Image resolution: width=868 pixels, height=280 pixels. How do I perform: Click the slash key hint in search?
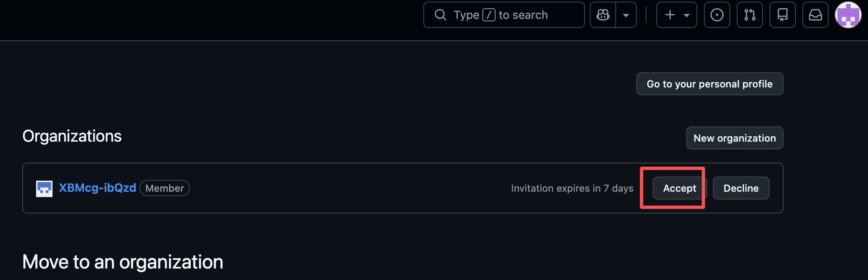[x=489, y=15]
